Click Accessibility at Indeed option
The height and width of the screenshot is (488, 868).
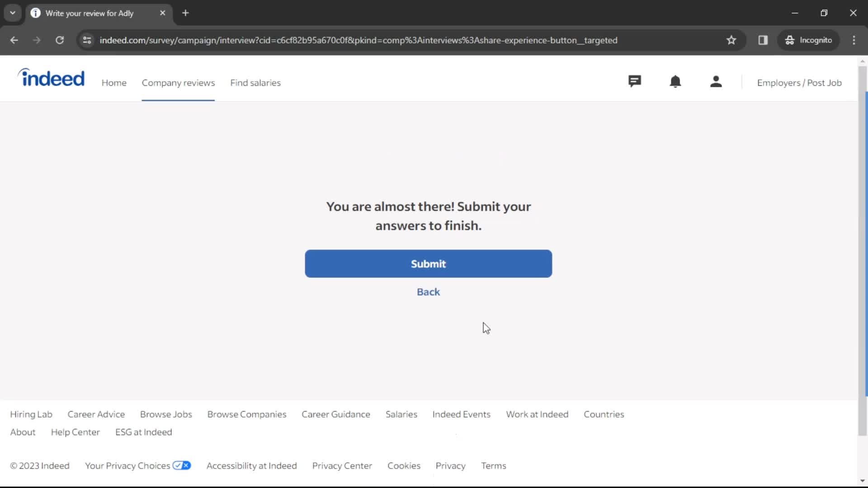pos(251,465)
